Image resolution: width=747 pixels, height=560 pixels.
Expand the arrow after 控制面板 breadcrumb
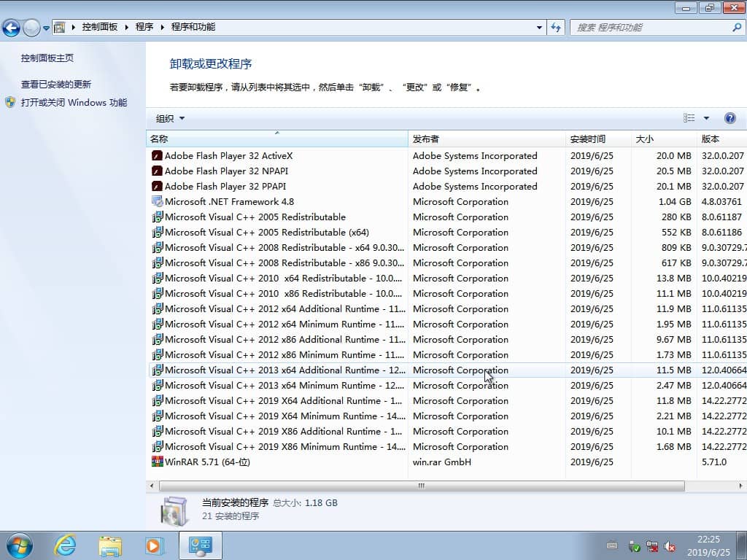[x=126, y=27]
